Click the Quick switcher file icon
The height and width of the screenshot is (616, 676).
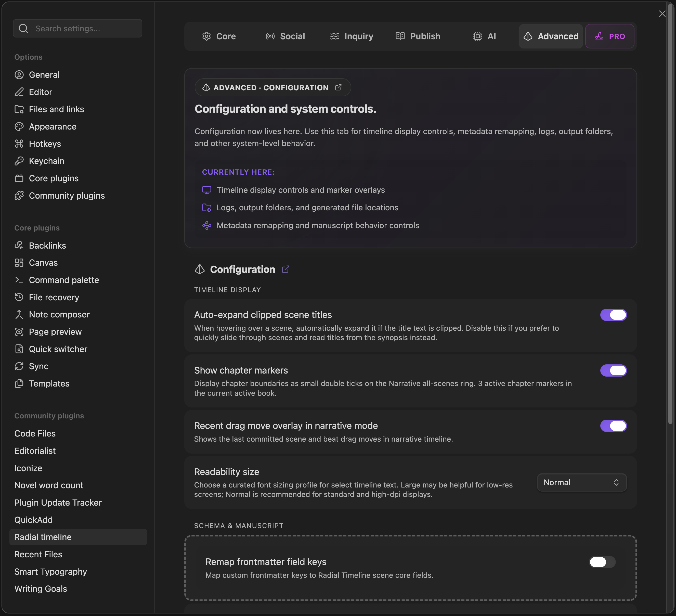pos(19,349)
